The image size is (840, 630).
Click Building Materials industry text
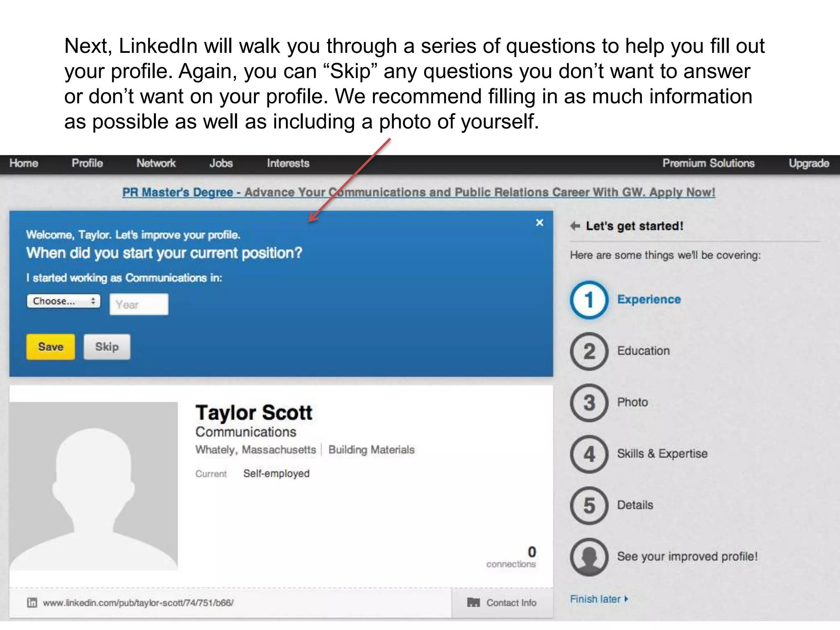[x=372, y=450]
